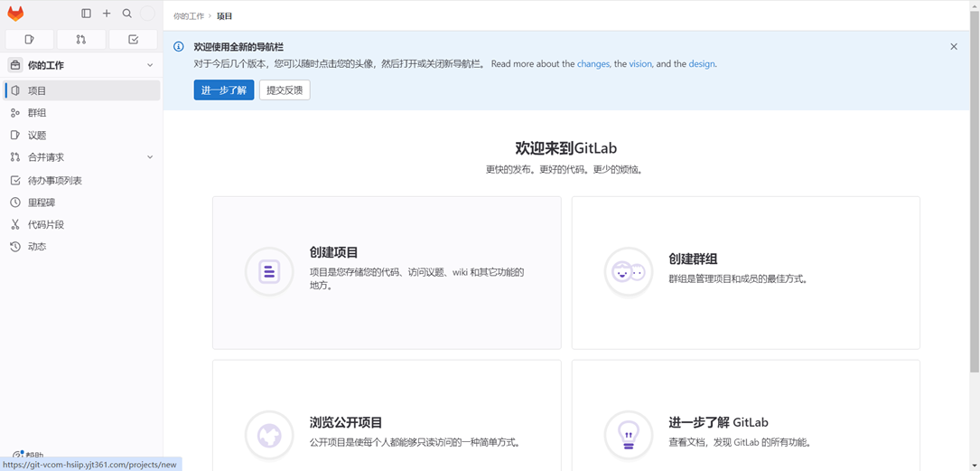980x471 pixels.
Task: Click the 议题 sidebar icon
Action: (15, 135)
